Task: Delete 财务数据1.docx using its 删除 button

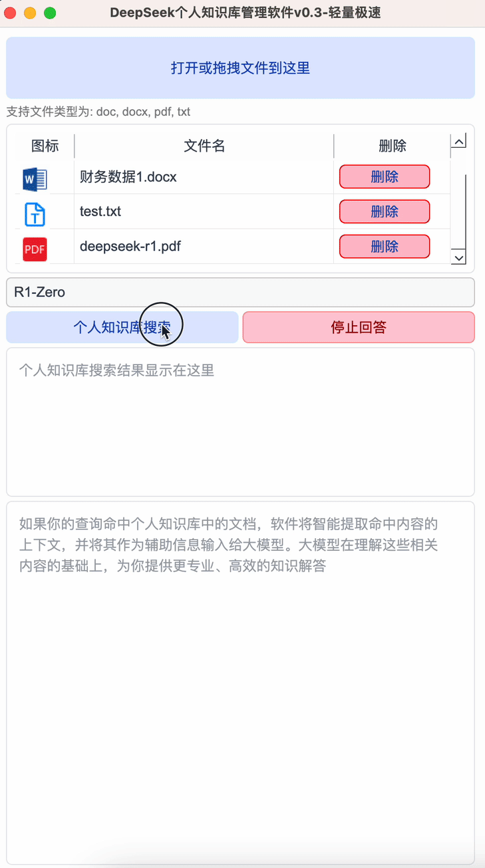Action: pos(385,177)
